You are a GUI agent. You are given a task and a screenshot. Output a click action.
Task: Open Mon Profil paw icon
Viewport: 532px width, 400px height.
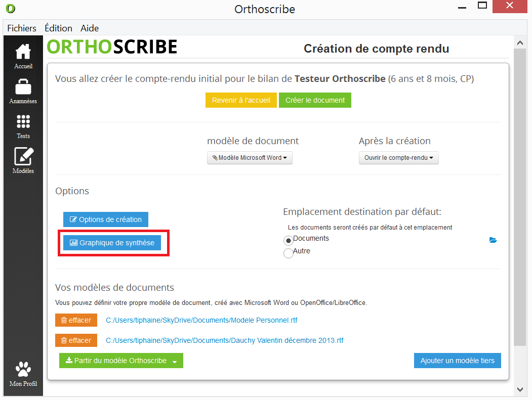coord(23,370)
